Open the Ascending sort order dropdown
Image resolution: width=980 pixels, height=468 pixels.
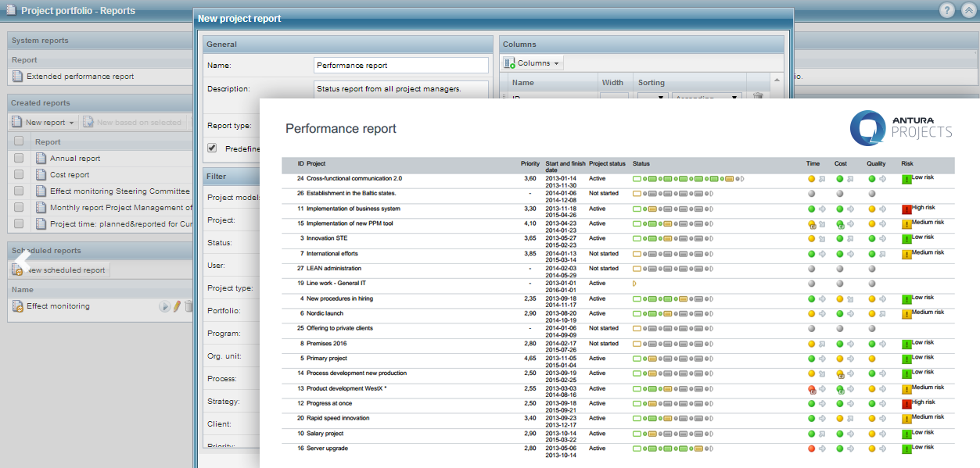click(x=706, y=97)
